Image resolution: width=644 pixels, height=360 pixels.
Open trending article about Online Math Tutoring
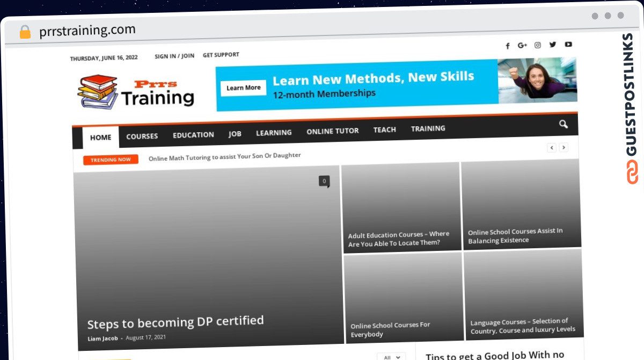[224, 156]
